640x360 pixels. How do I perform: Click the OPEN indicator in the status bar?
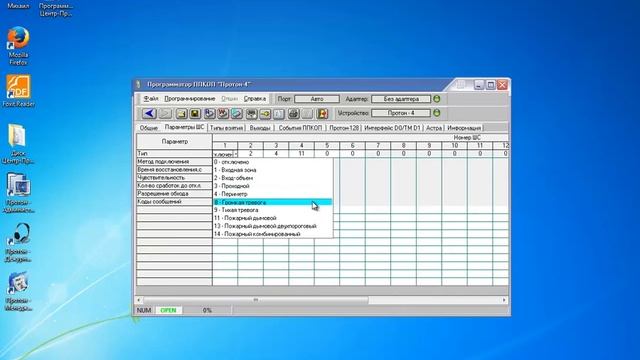[x=168, y=310]
